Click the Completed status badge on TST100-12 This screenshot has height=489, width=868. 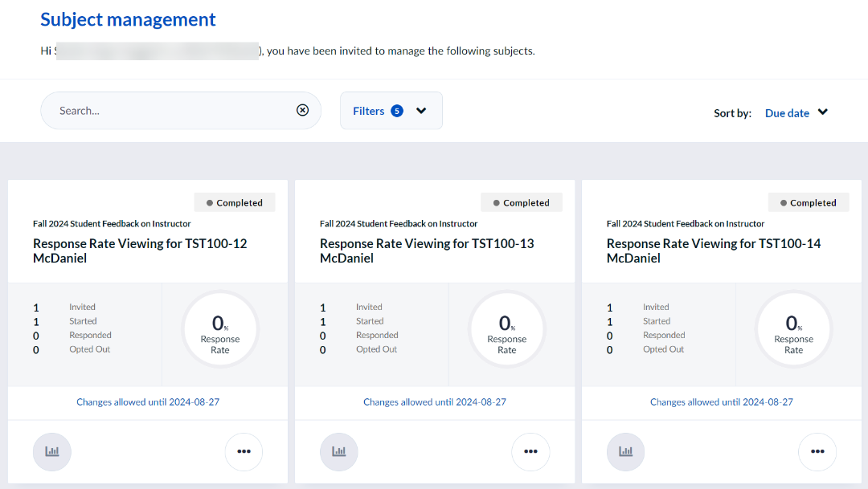pyautogui.click(x=235, y=203)
